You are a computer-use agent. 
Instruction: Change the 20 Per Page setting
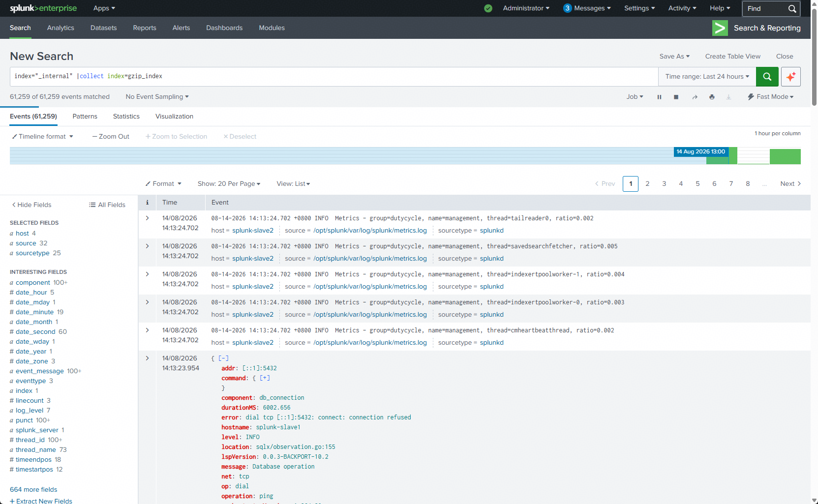[x=229, y=184]
